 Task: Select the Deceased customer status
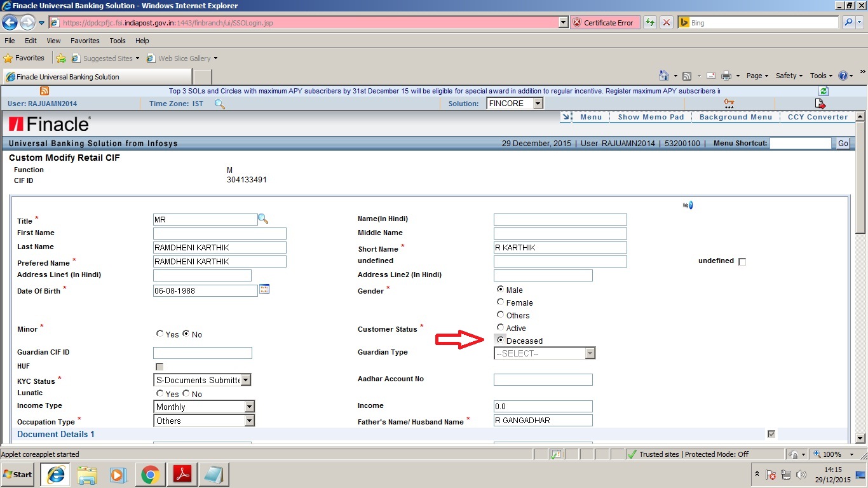click(501, 340)
